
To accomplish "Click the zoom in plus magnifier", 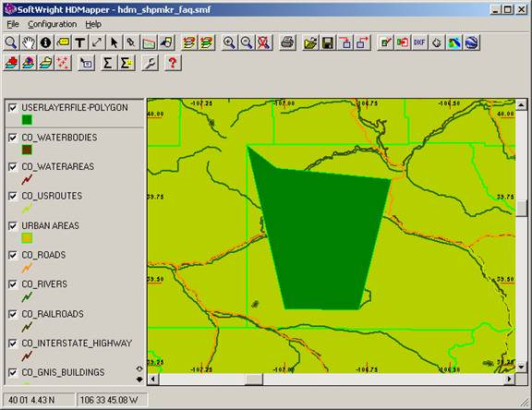I will point(229,42).
